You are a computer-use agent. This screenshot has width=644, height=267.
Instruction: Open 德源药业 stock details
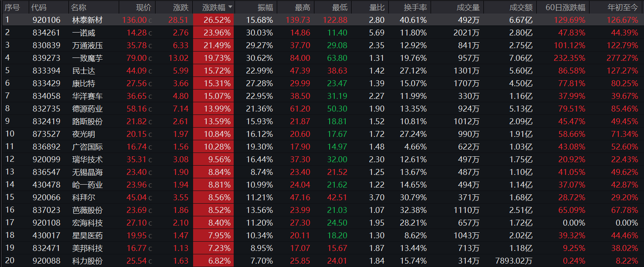pyautogui.click(x=87, y=109)
